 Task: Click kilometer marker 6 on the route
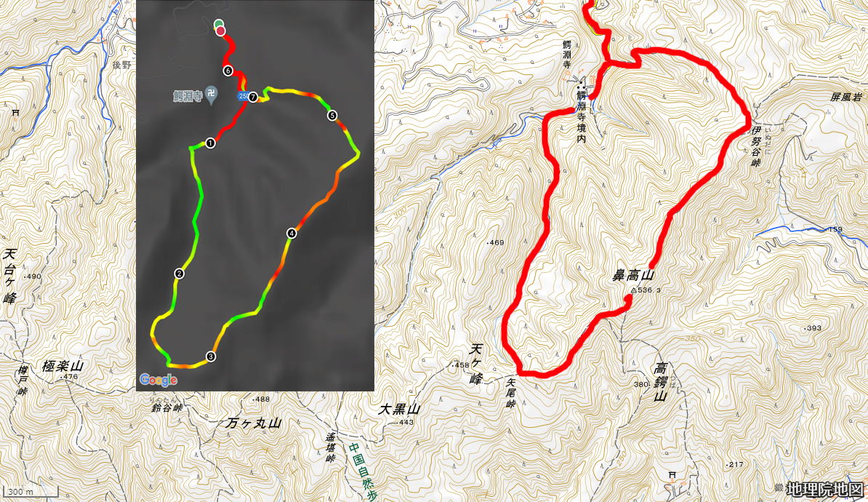(228, 71)
